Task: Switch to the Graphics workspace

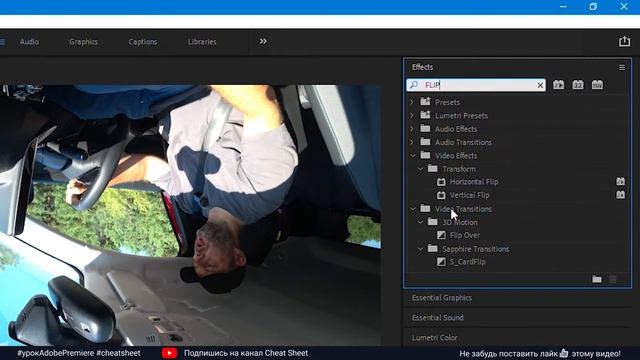Action: coord(83,42)
